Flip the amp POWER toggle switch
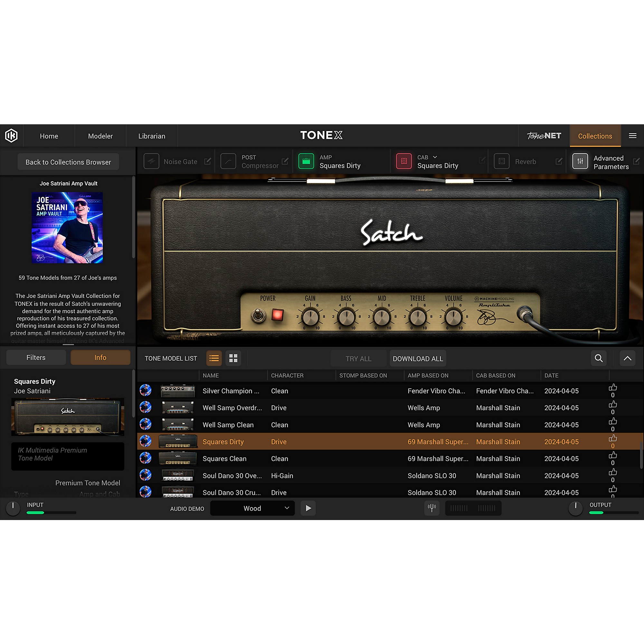The width and height of the screenshot is (644, 644). (x=258, y=315)
